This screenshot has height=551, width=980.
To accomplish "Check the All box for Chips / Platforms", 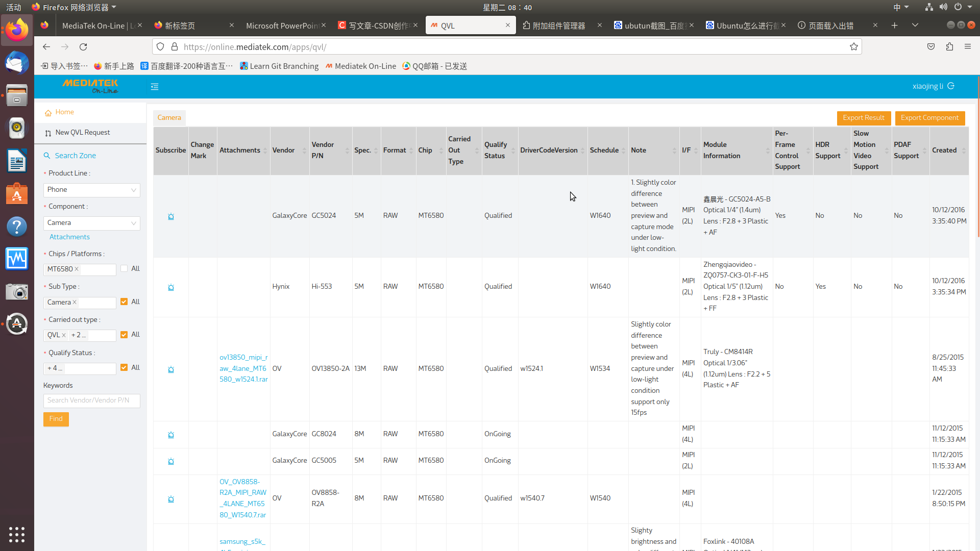I will coord(124,269).
